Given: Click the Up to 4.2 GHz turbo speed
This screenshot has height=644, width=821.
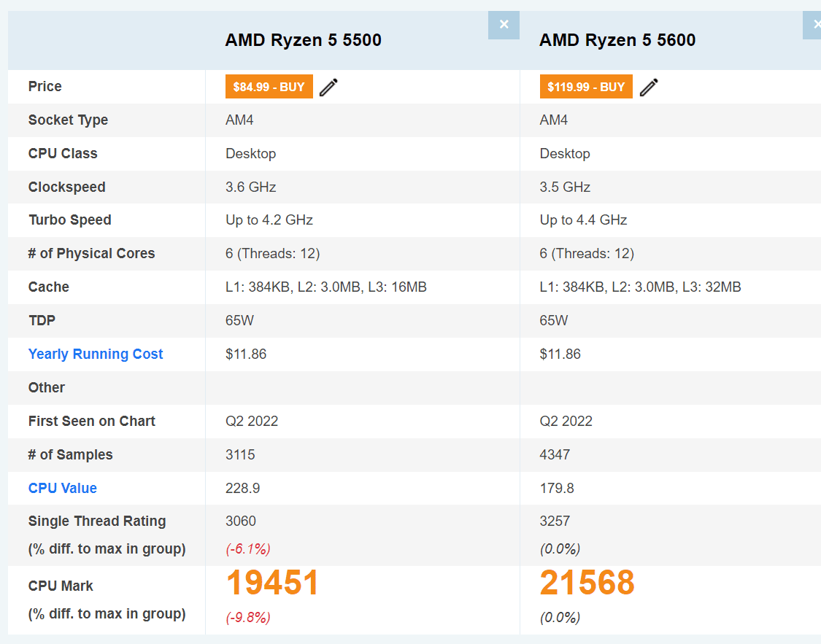Looking at the screenshot, I should pos(269,220).
